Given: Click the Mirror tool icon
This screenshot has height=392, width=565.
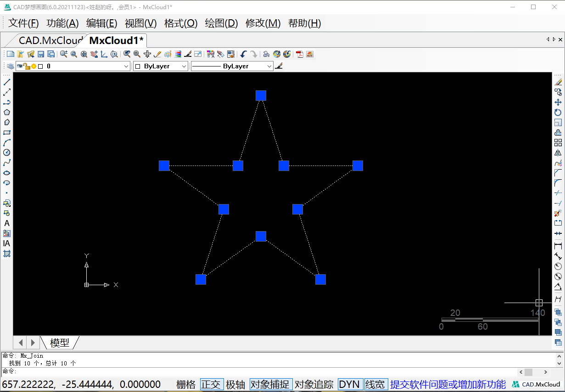Looking at the screenshot, I should coord(558,153).
